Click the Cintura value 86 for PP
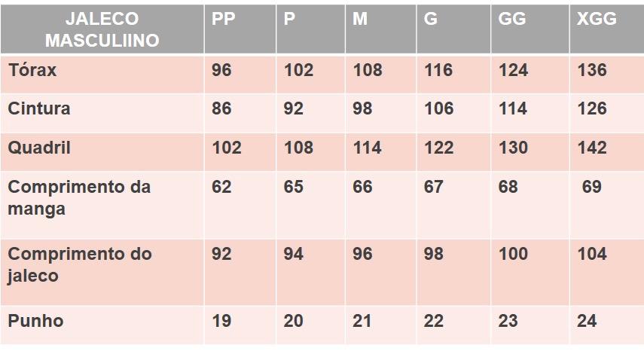Viewport: 644px width, 357px height. [x=221, y=109]
